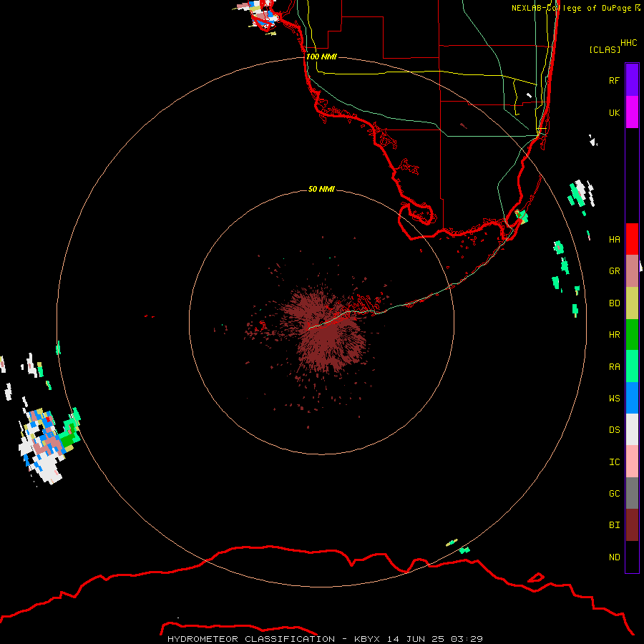This screenshot has width=644, height=644.
Task: Click the RA legend label
Action: tap(614, 366)
